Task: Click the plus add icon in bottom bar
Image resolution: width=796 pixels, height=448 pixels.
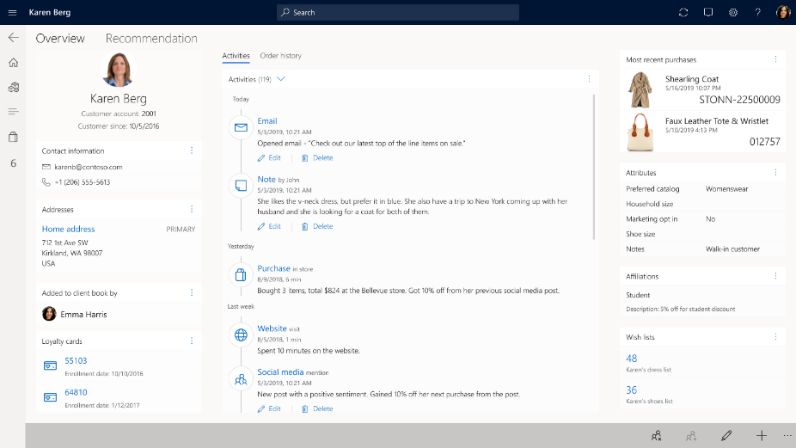Action: 761,436
